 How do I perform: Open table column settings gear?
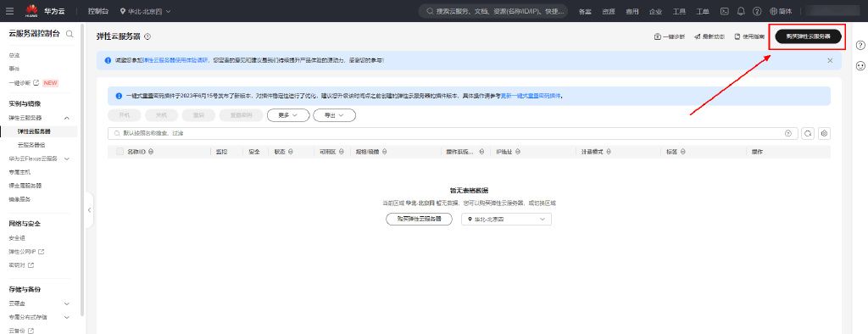tap(824, 133)
